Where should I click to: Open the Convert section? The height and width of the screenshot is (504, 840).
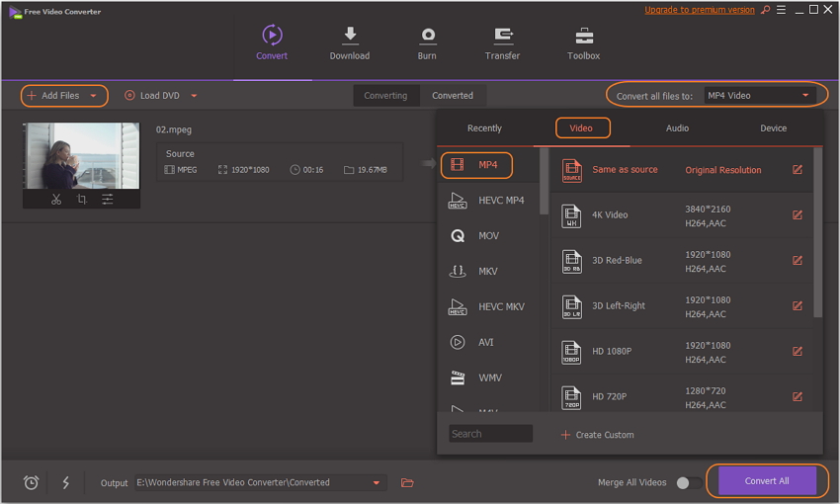[272, 42]
